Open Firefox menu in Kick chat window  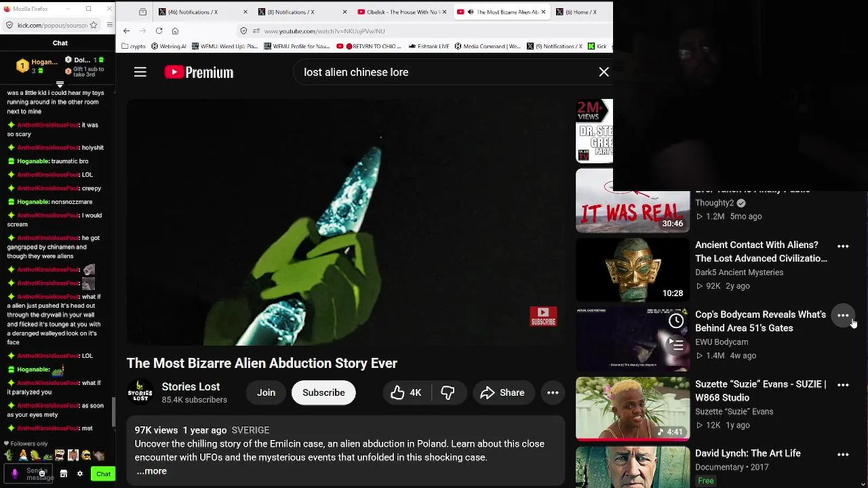click(x=109, y=25)
